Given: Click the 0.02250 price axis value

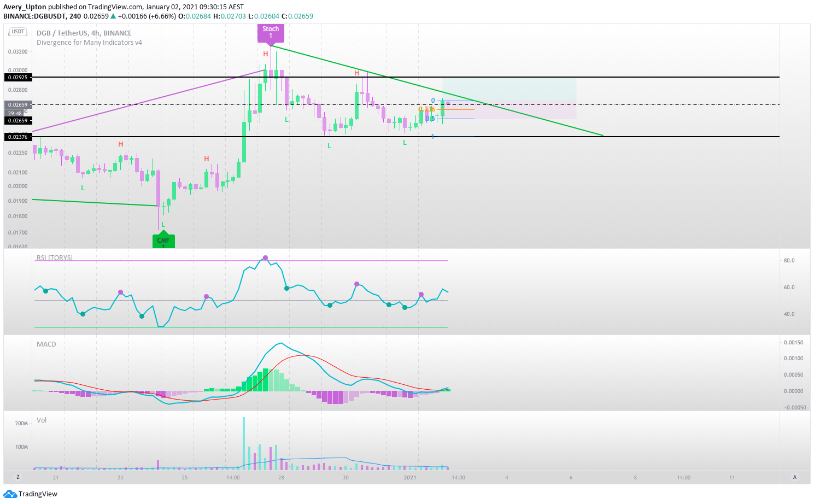Looking at the screenshot, I should 18,153.
